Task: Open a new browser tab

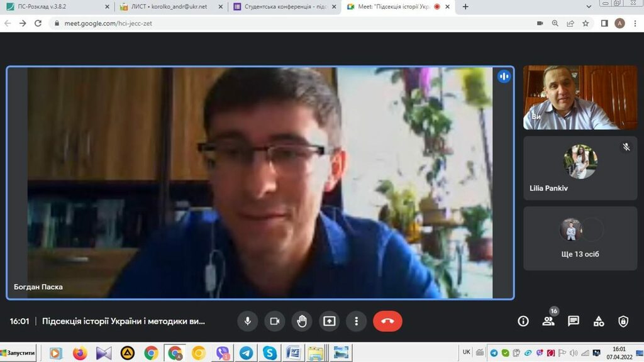Action: click(465, 7)
